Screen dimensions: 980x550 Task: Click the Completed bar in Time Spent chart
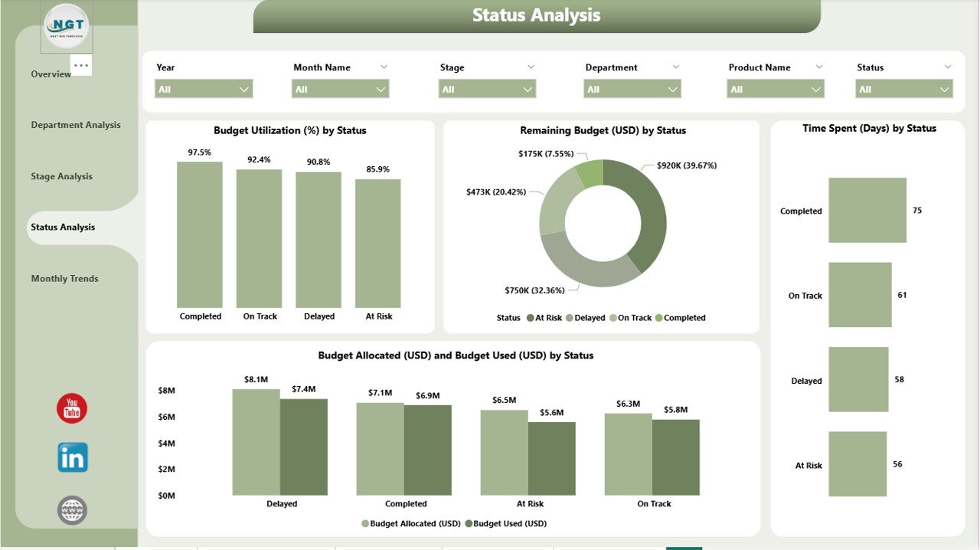point(867,211)
